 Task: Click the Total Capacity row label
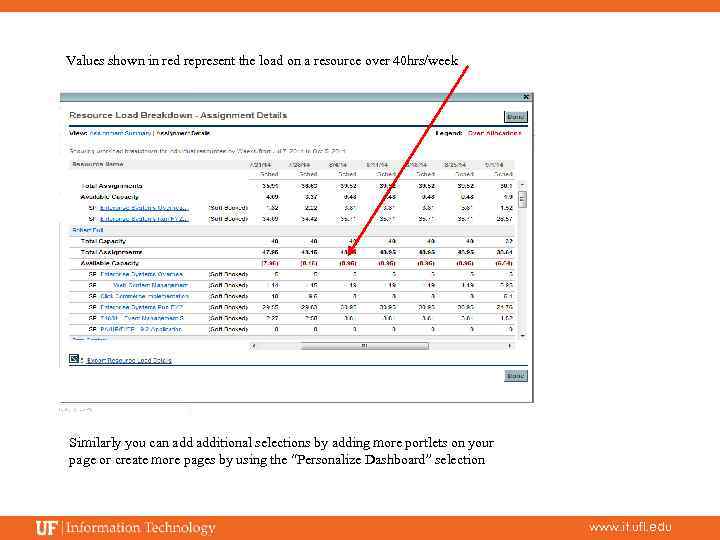pos(103,241)
